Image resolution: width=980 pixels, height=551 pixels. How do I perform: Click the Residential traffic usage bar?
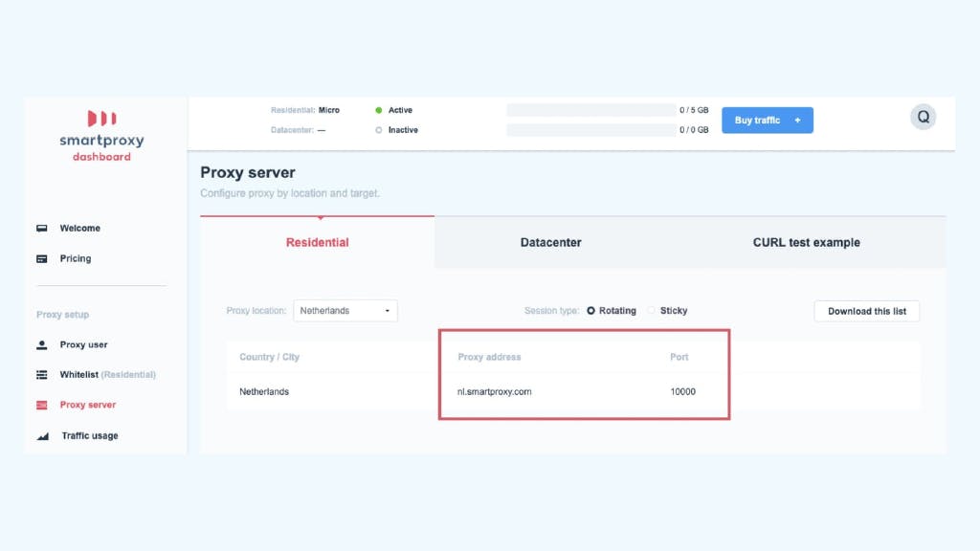click(x=591, y=111)
